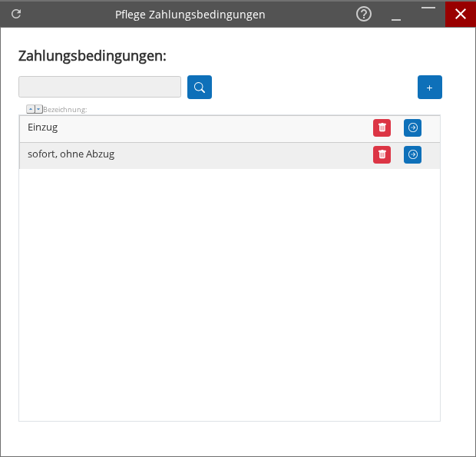Screen dimensions: 476x457
Task: Open the Einzug entry details arrow
Action: tap(413, 128)
